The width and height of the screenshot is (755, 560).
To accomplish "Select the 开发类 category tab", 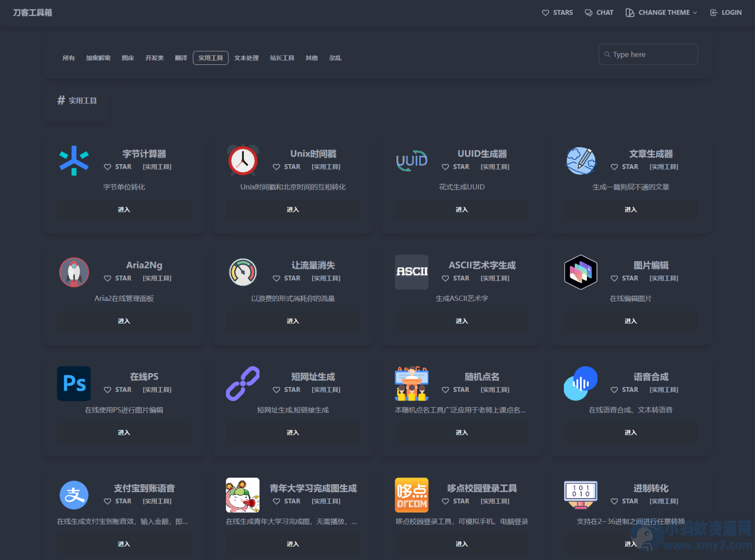I will tap(154, 58).
